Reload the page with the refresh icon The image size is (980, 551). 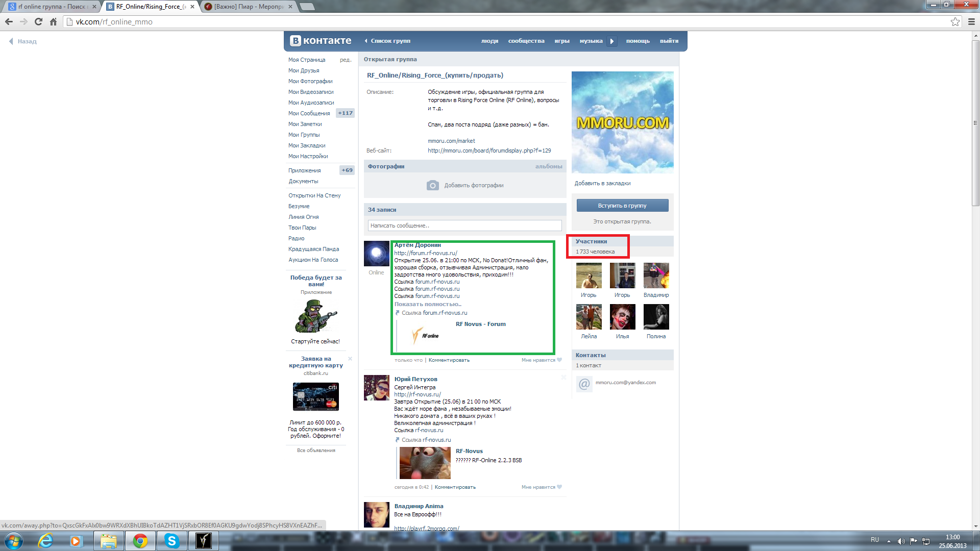(x=38, y=21)
